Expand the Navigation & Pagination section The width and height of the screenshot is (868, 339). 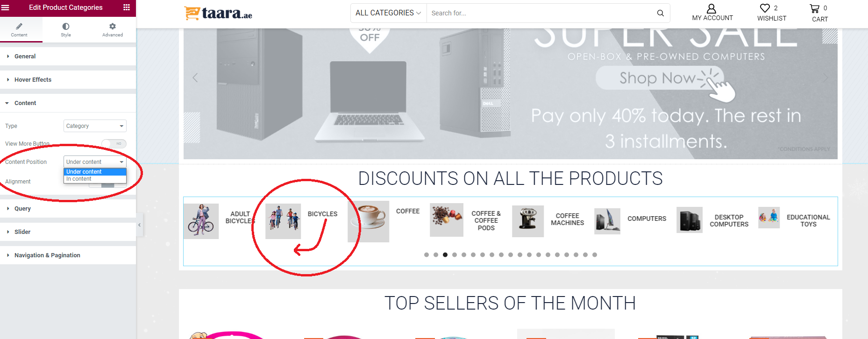tap(68, 255)
